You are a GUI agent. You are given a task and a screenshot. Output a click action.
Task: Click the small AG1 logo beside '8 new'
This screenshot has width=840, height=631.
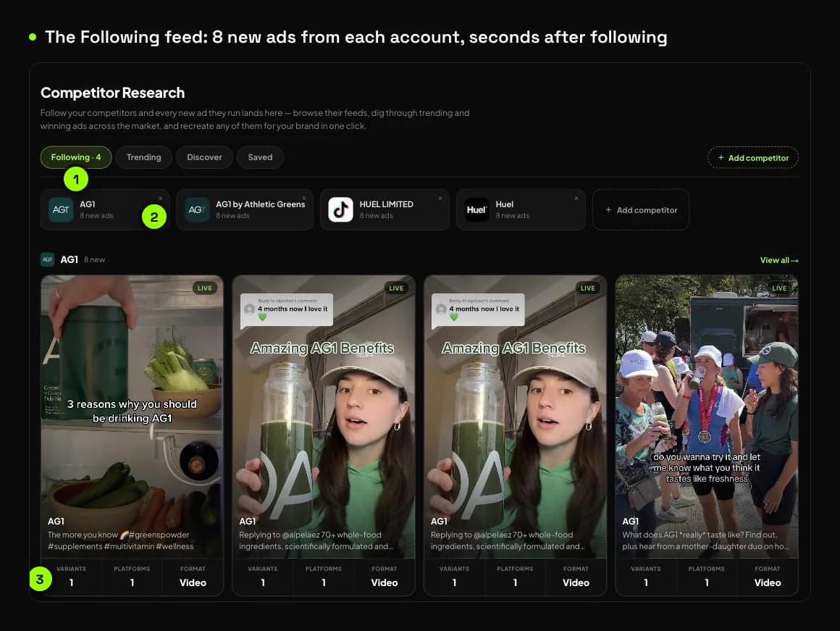point(47,259)
